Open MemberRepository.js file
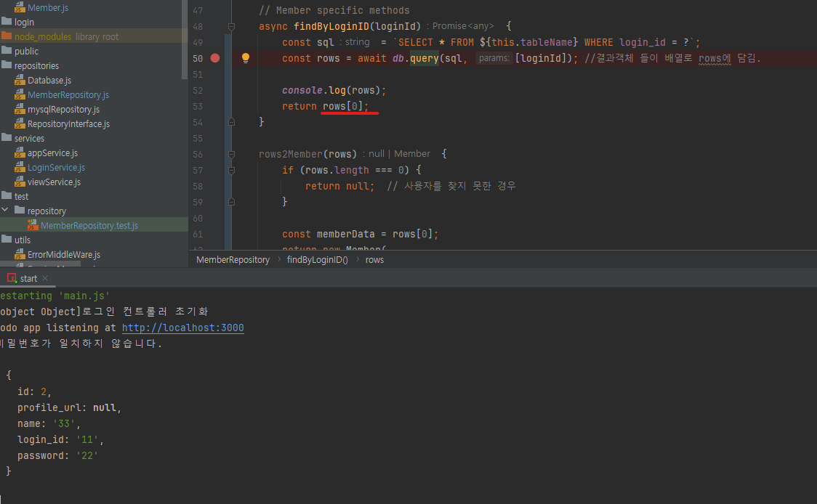The height and width of the screenshot is (504, 817). (x=68, y=94)
